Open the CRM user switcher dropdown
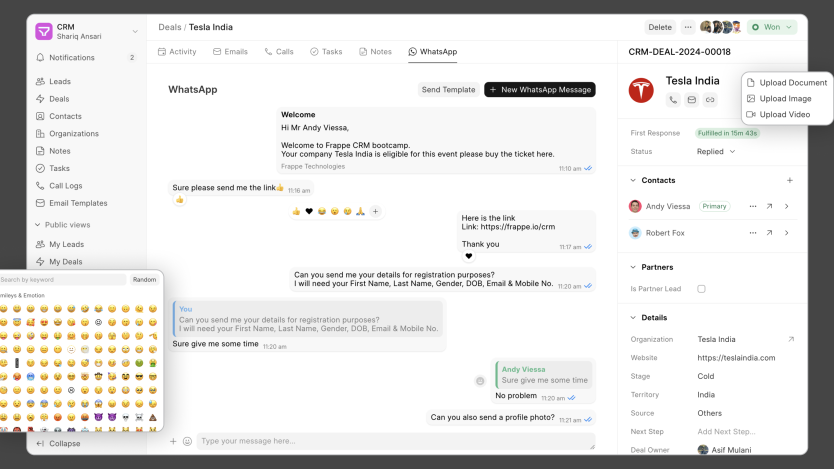Screen dimensions: 834x469 coord(135,31)
